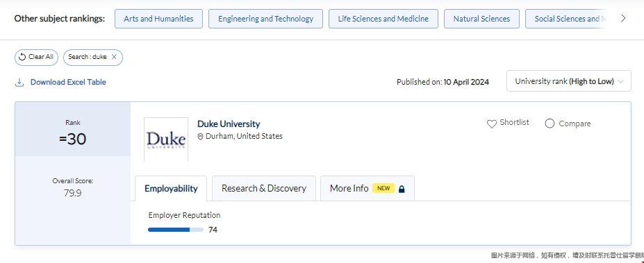644x263 pixels.
Task: Open the Arts and Humanities ranking
Action: (158, 19)
